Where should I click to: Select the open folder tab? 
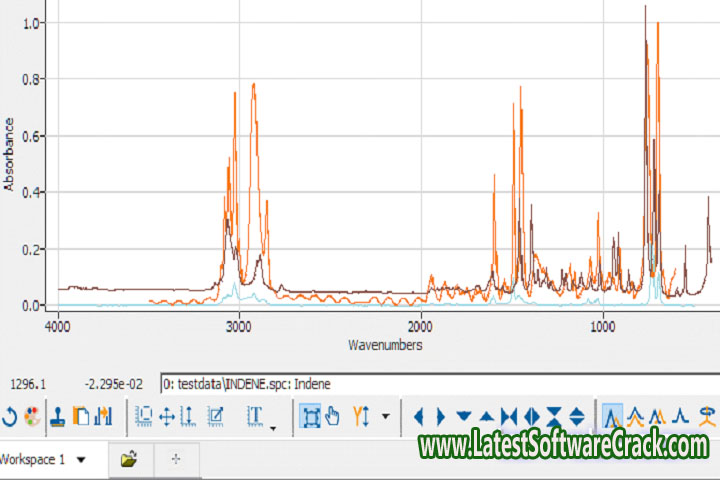[128, 460]
